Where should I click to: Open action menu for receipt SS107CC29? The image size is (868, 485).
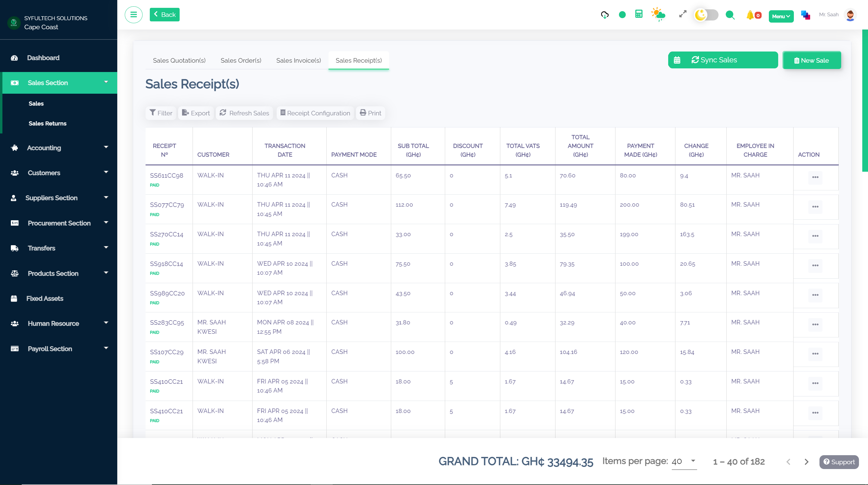815,354
